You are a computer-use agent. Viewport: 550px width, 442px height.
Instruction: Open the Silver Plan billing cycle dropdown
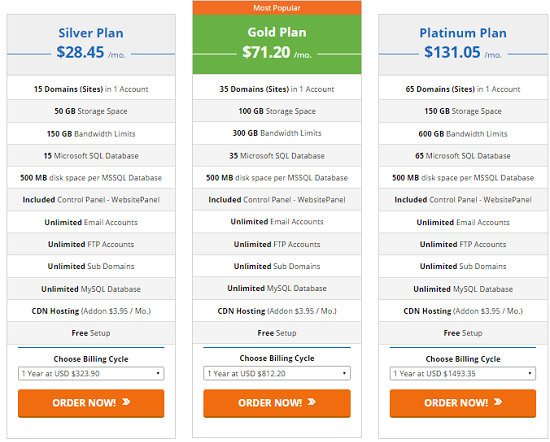(91, 374)
